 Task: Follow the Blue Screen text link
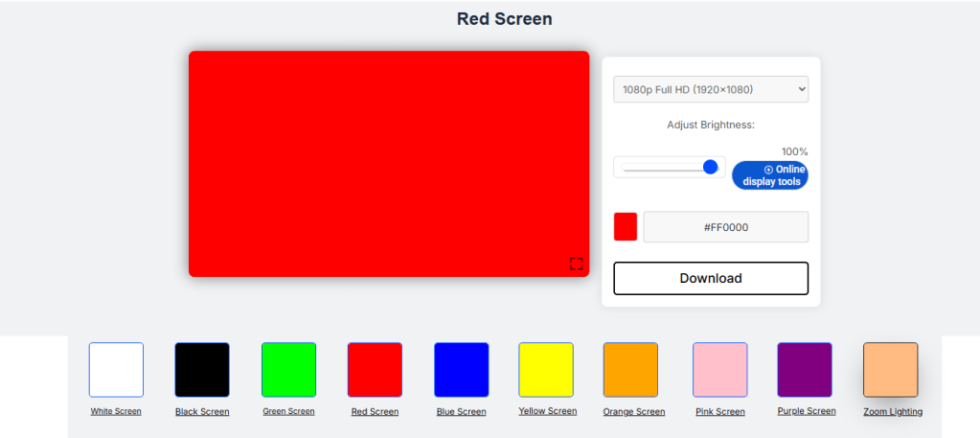461,412
